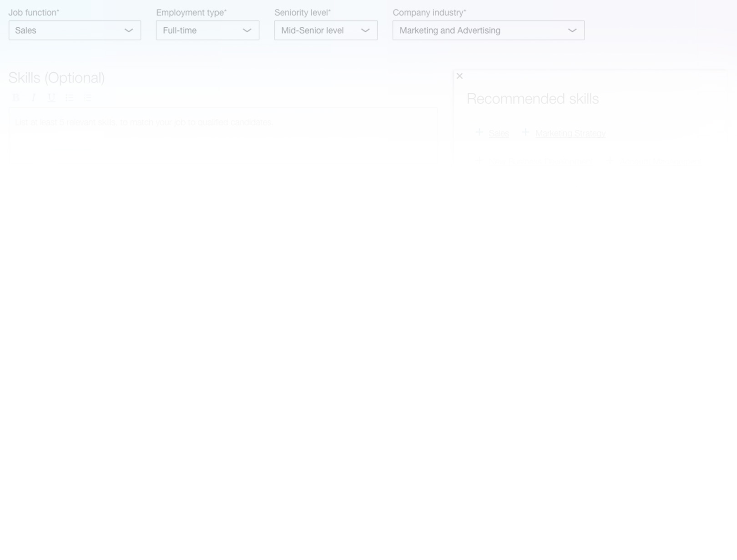Toggle italic formatting in Skills editor

pyautogui.click(x=34, y=97)
